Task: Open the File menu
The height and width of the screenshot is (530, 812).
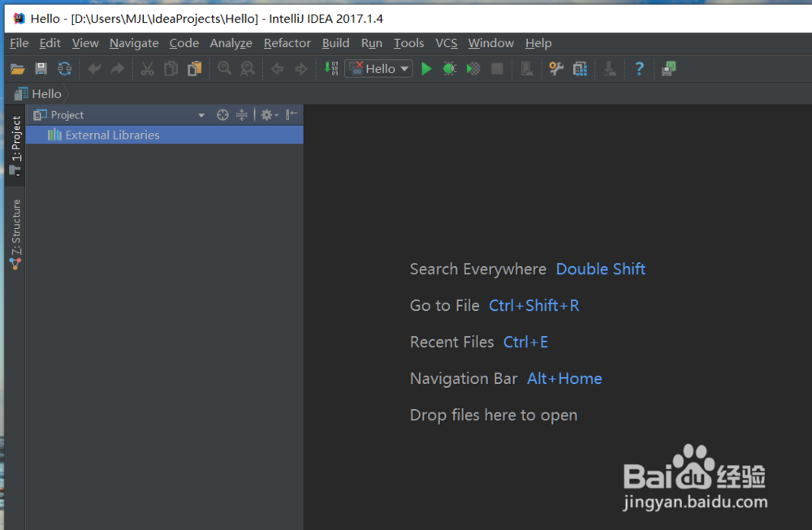Action: coord(19,44)
